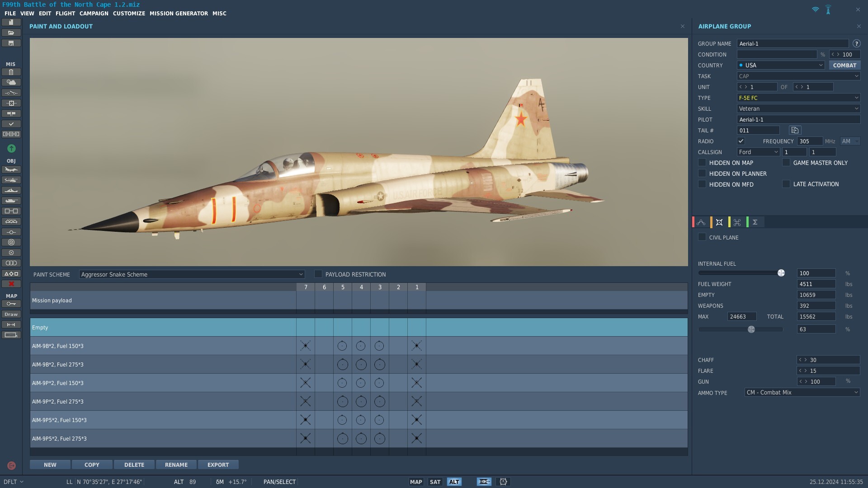Select the ship group tool
Image resolution: width=868 pixels, height=488 pixels.
(11, 190)
